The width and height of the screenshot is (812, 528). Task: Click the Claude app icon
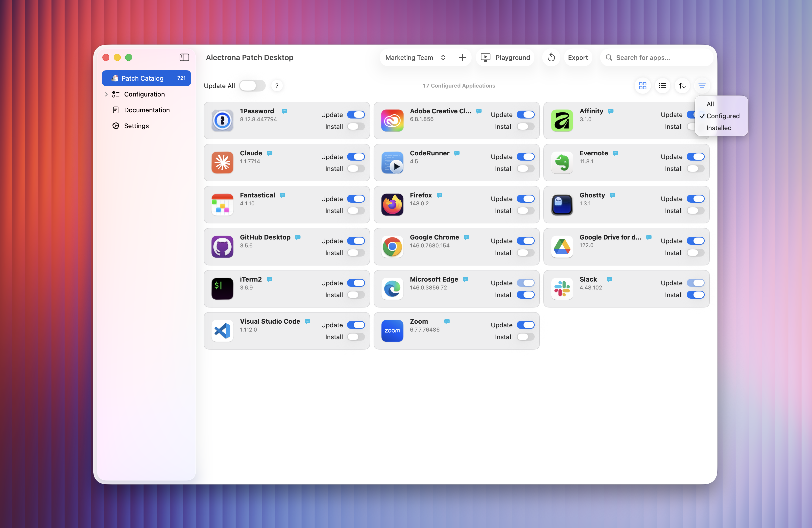(222, 162)
